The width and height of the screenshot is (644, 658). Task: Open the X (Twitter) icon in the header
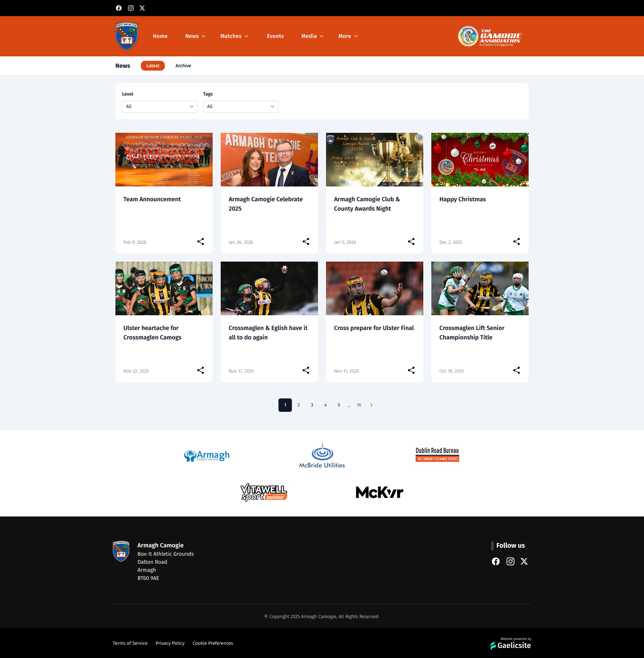[x=142, y=8]
